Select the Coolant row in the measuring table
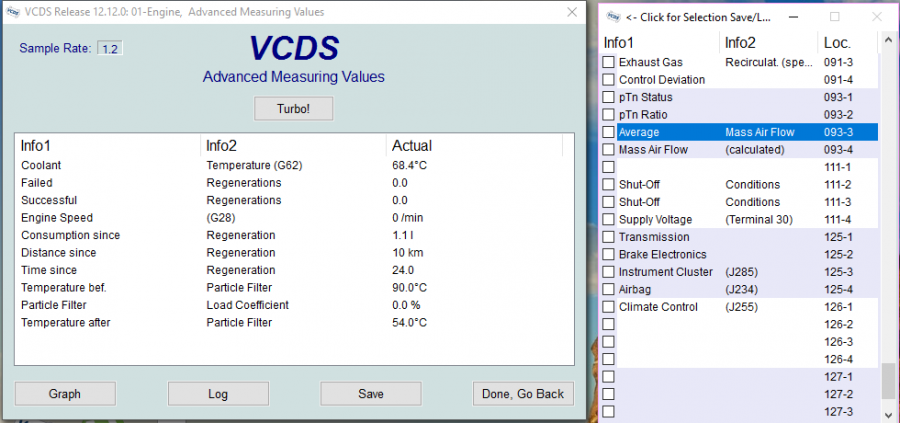This screenshot has height=423, width=900. tap(293, 165)
